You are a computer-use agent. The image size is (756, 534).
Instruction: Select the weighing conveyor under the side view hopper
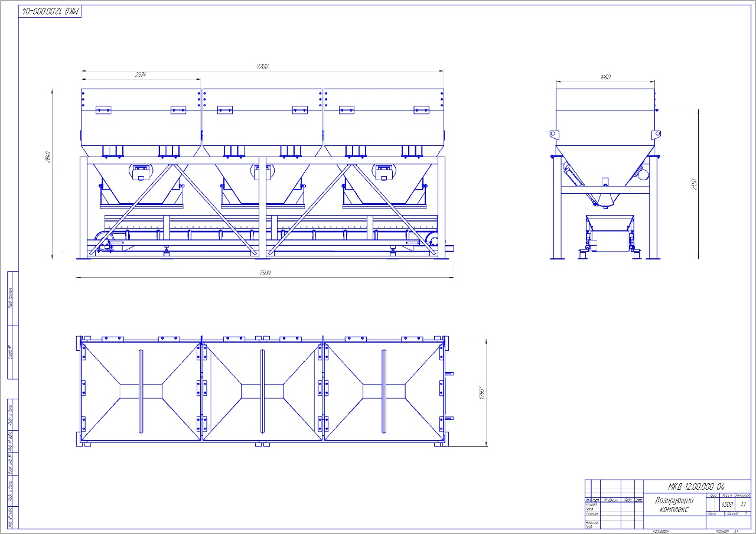pyautogui.click(x=610, y=233)
